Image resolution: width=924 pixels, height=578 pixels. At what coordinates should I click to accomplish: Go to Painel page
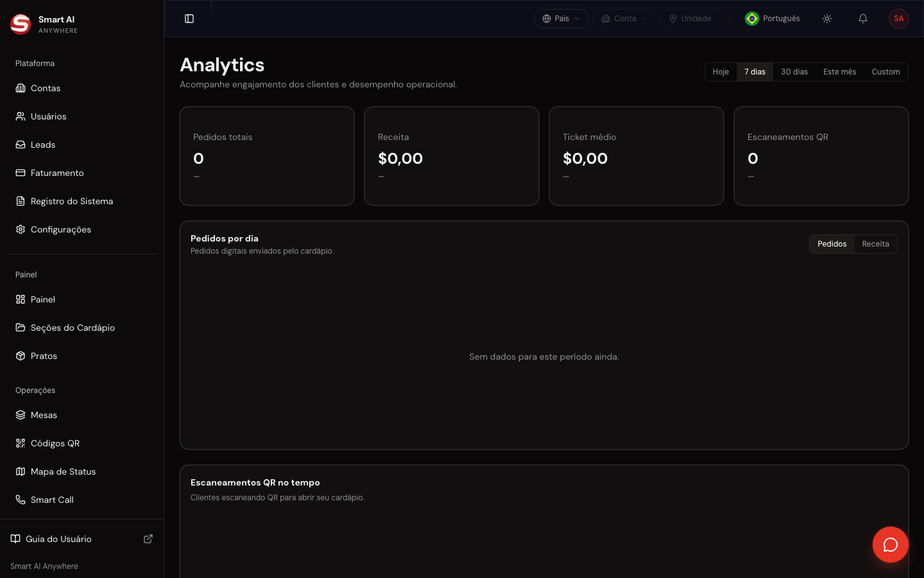81,299
